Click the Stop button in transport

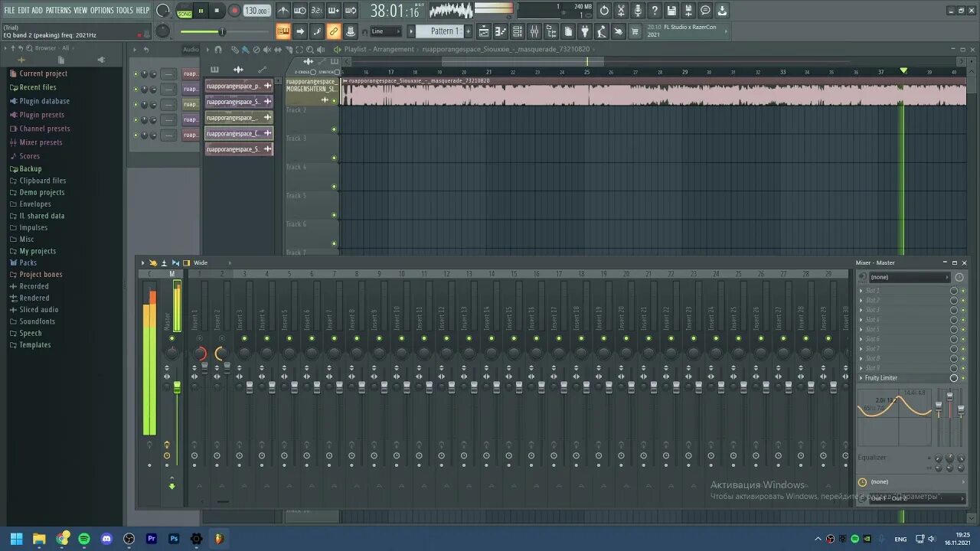click(217, 11)
